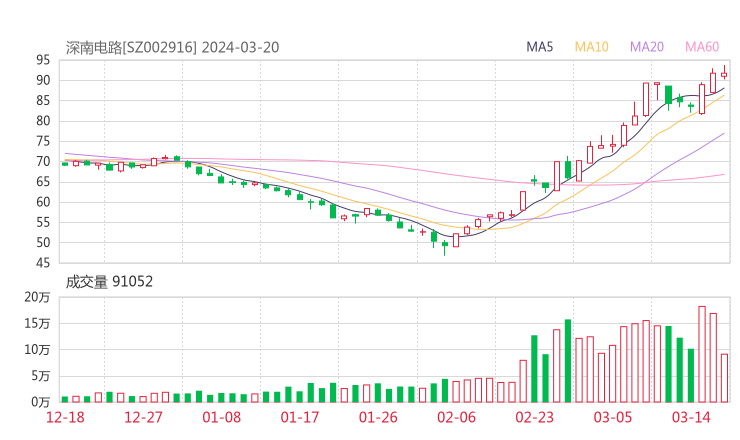Image resolution: width=740 pixels, height=440 pixels.
Task: Click the 01-26 date axis label
Action: pyautogui.click(x=378, y=417)
